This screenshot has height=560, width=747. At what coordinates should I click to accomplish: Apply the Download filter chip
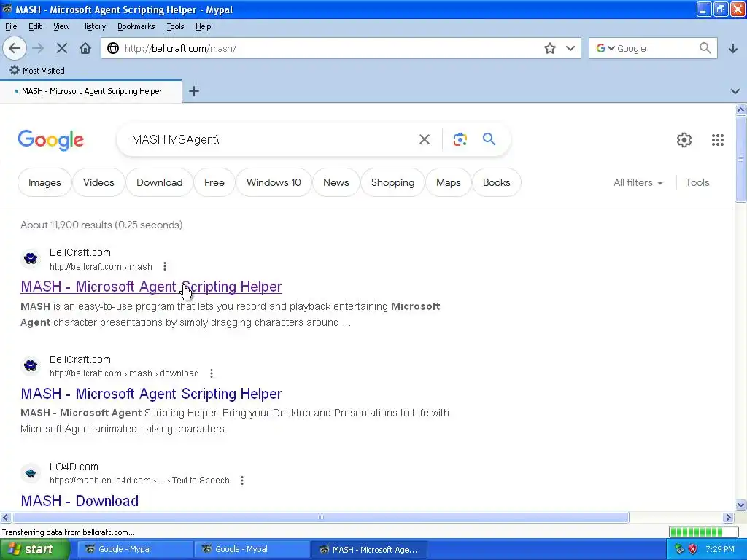point(159,182)
